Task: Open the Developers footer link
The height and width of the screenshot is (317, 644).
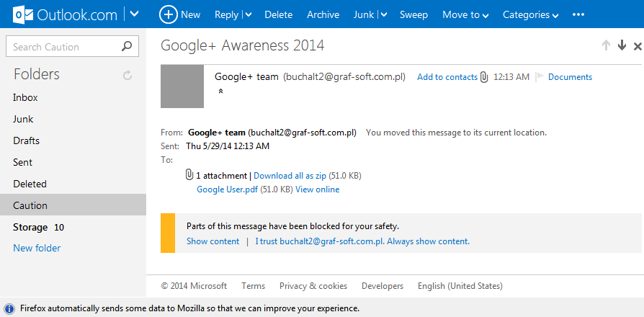Action: click(383, 286)
